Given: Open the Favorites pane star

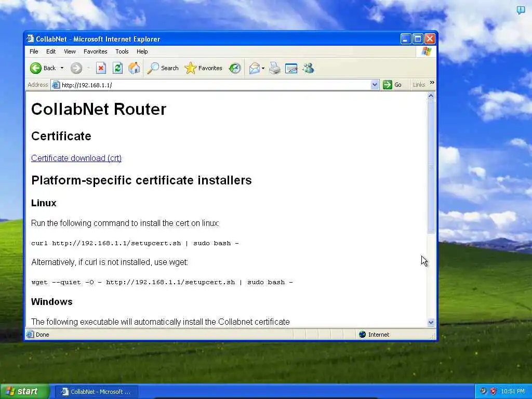Looking at the screenshot, I should click(203, 68).
